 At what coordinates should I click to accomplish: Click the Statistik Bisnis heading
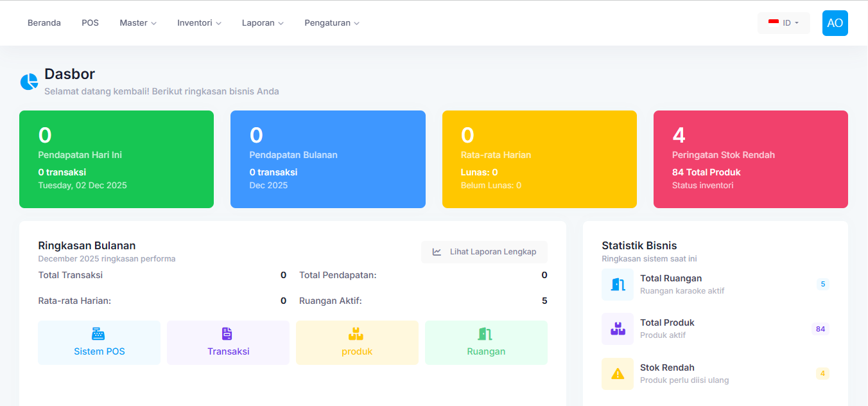pos(639,245)
